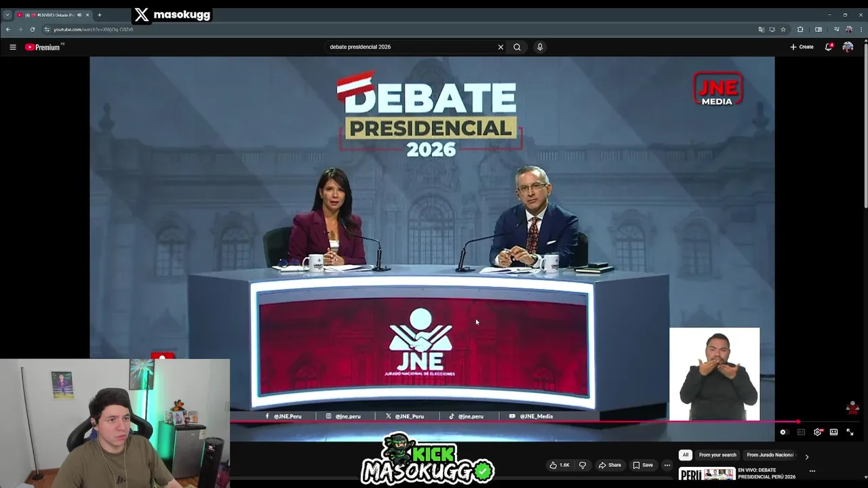
Task: Reload the current page
Action: point(32,29)
